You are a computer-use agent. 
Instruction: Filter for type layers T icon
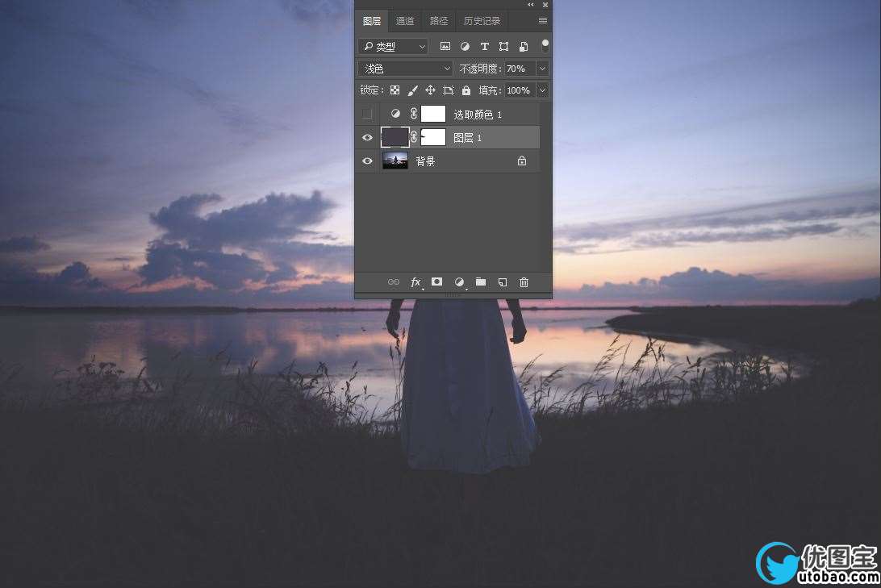click(484, 47)
